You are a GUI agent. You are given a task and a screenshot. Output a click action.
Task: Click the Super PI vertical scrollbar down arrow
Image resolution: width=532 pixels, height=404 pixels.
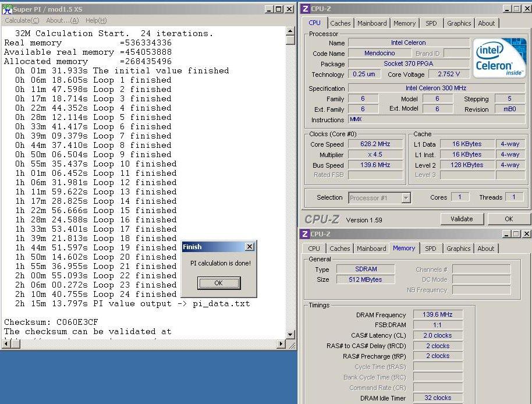(290, 335)
